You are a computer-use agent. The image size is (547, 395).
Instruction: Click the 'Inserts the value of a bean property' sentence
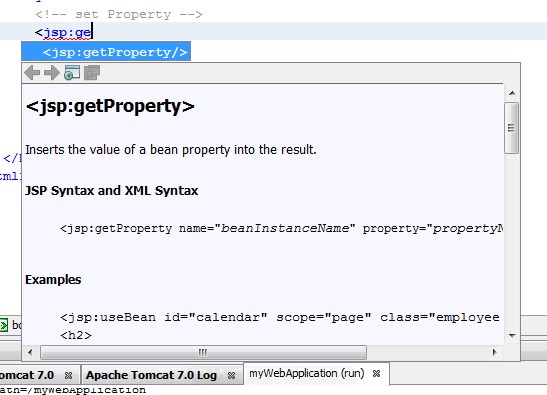[x=171, y=150]
